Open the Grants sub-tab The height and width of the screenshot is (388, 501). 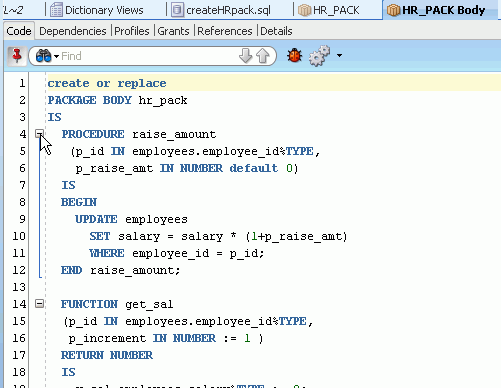coord(173,31)
